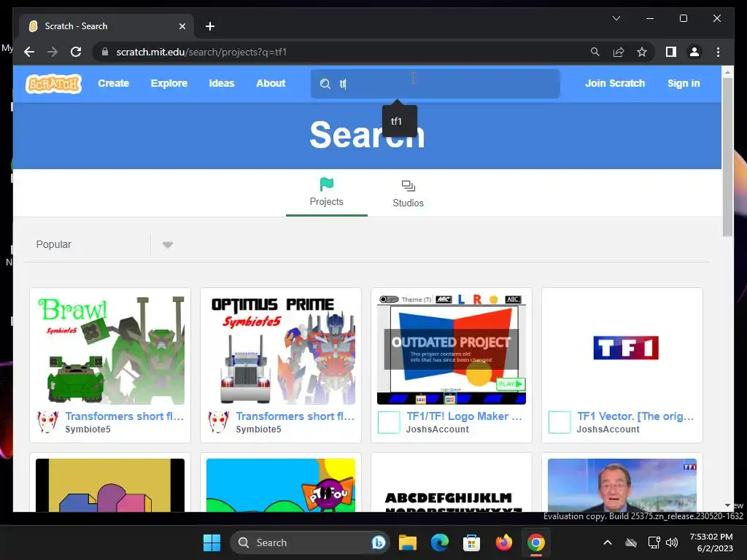
Task: Click the Windows taskbar Search box
Action: (x=309, y=542)
